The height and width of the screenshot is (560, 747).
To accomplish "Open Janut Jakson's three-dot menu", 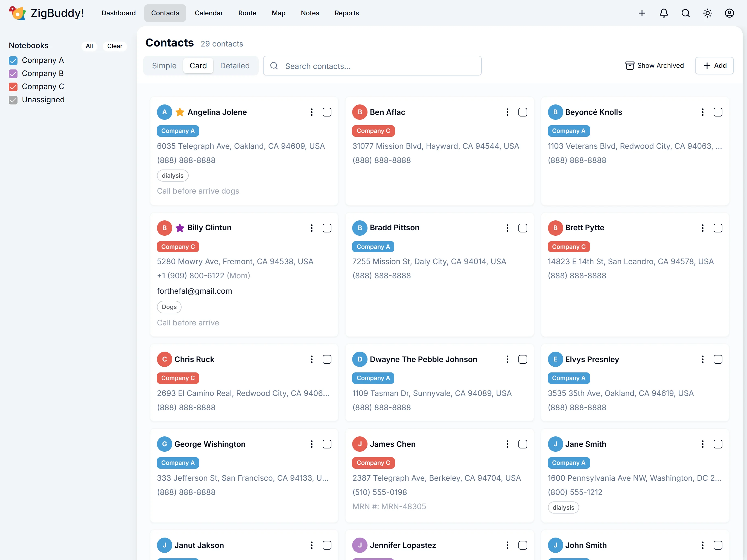I will coord(311,545).
